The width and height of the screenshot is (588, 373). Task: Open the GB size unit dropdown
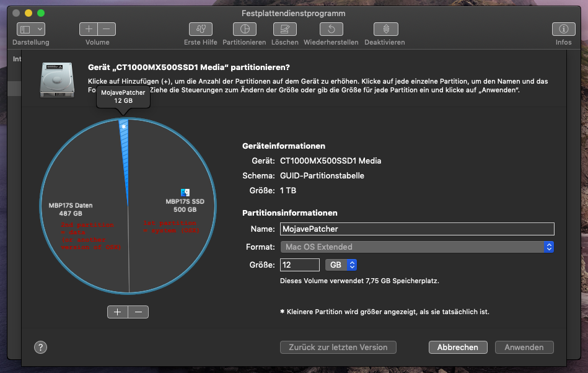[341, 265]
